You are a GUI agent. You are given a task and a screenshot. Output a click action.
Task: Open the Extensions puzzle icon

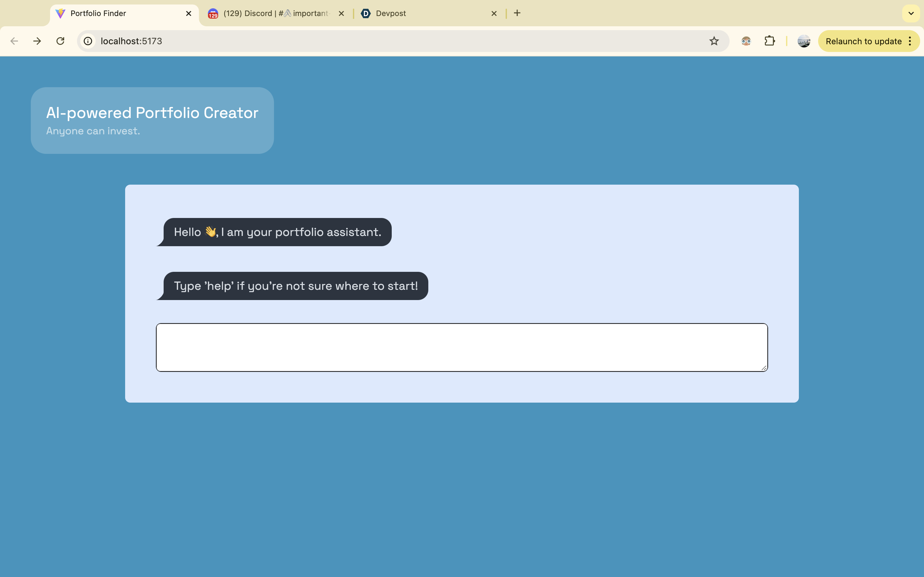(769, 41)
